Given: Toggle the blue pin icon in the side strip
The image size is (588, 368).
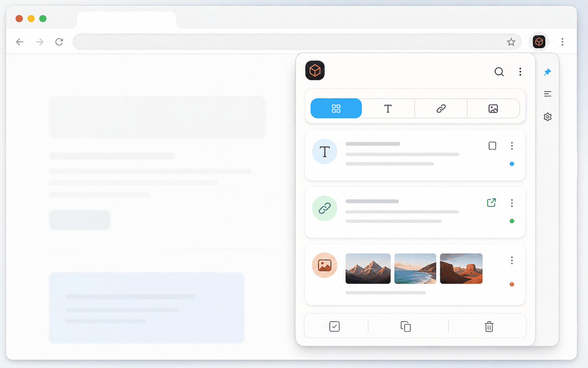Looking at the screenshot, I should pos(548,72).
